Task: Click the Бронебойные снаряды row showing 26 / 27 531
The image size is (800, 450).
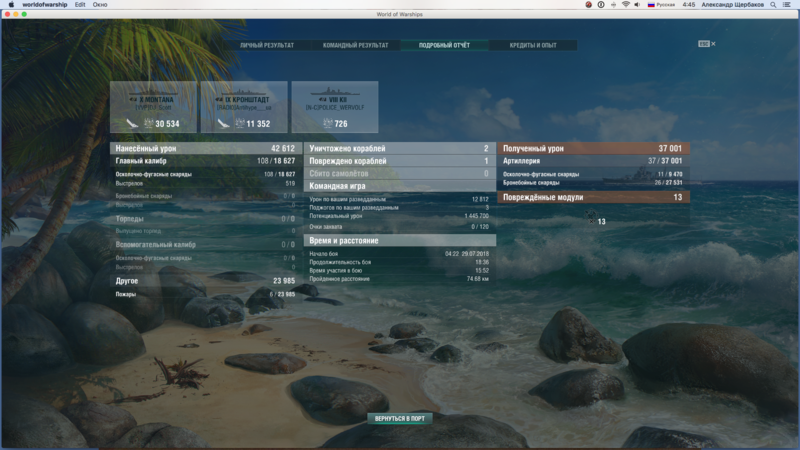Action: click(x=594, y=183)
